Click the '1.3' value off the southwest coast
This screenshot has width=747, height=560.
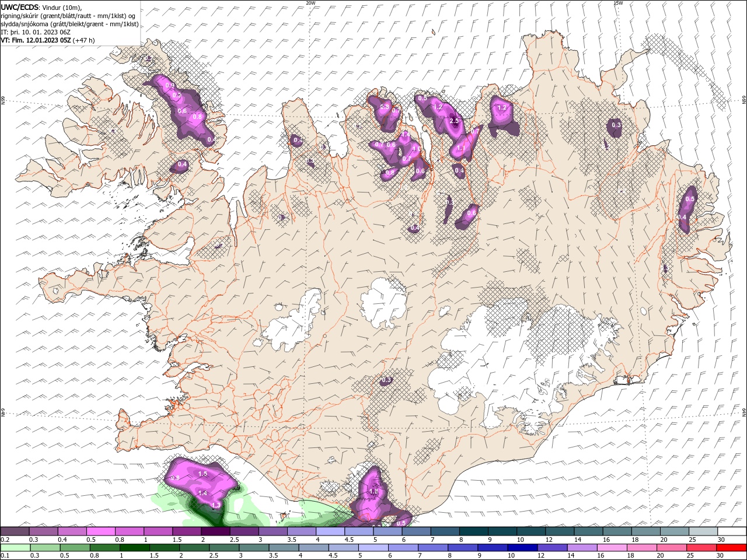point(216,505)
